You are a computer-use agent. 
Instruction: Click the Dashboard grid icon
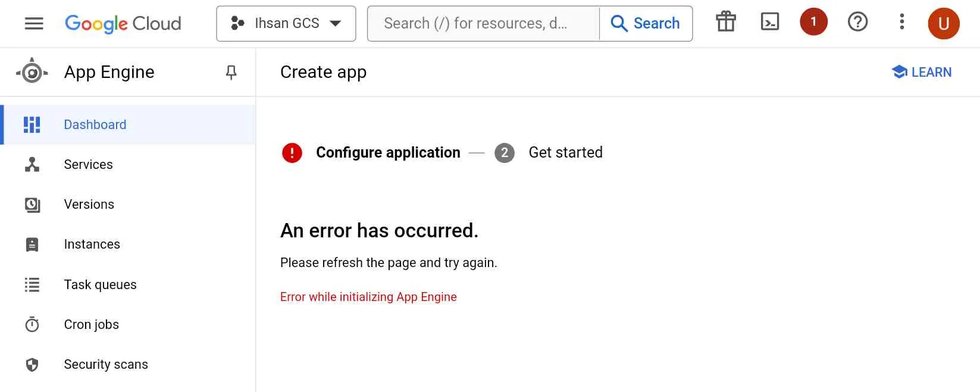(32, 124)
